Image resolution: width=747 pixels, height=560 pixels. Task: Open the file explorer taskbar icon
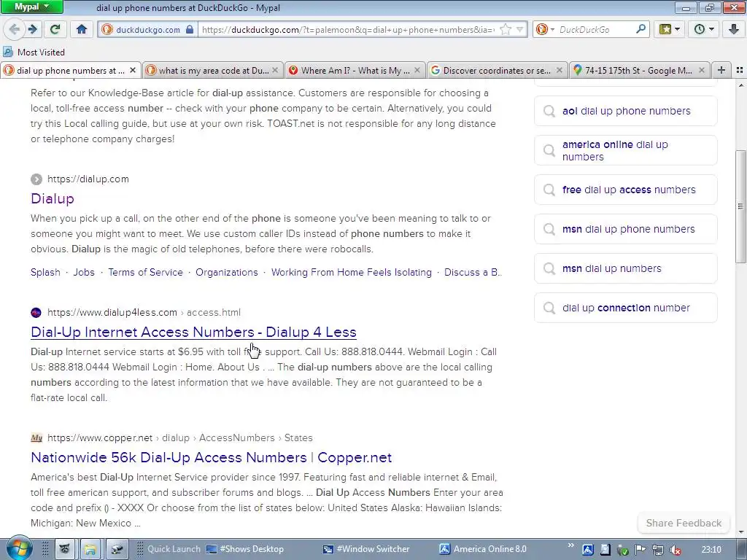coord(90,549)
